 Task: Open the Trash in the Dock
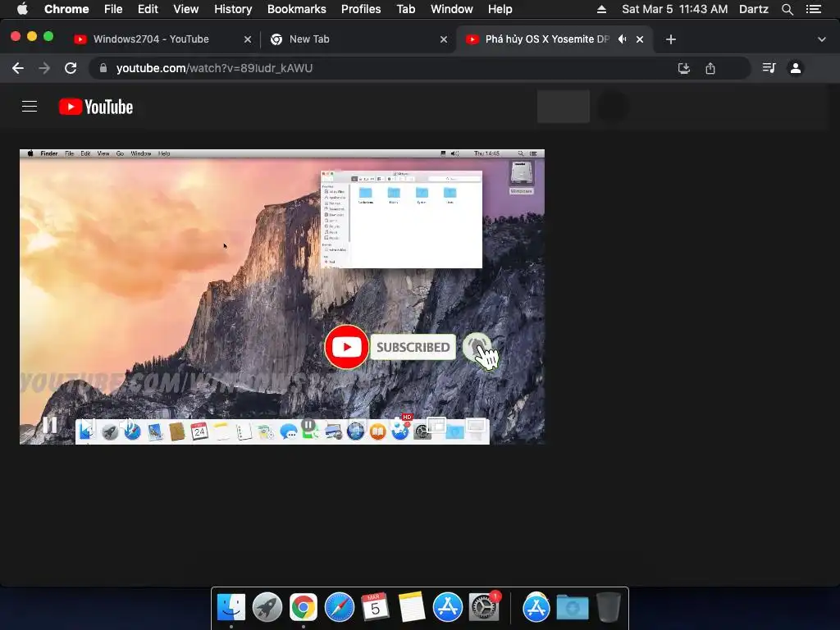click(609, 608)
